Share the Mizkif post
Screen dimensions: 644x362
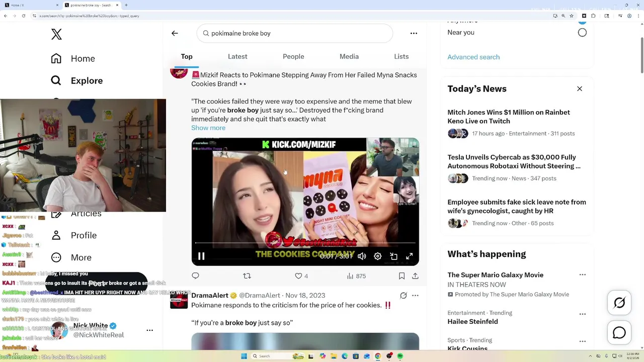(415, 276)
